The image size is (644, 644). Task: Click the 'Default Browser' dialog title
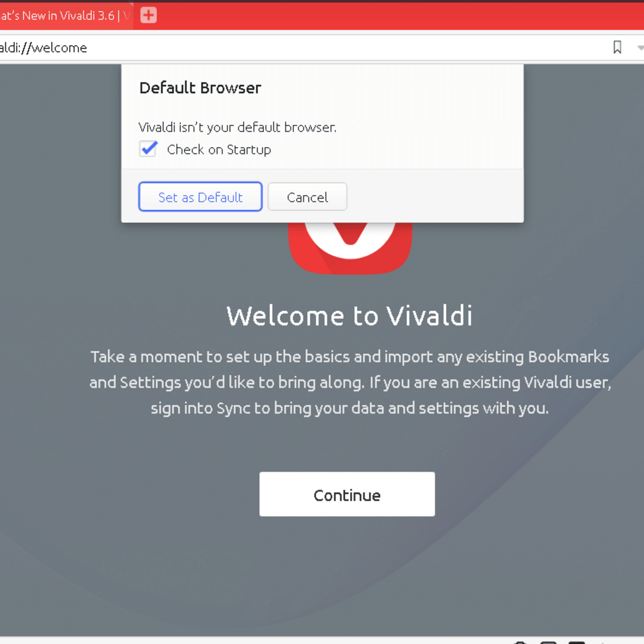point(200,88)
